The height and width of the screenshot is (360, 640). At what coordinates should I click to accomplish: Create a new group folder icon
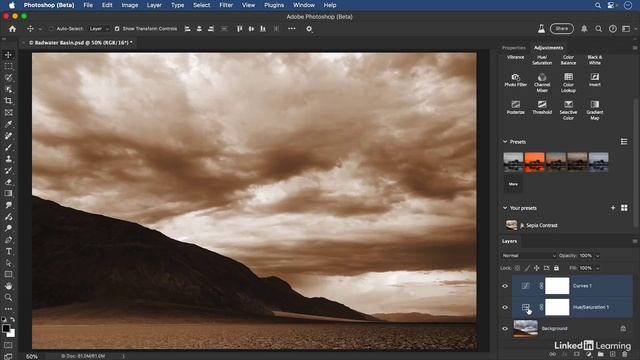(x=600, y=355)
